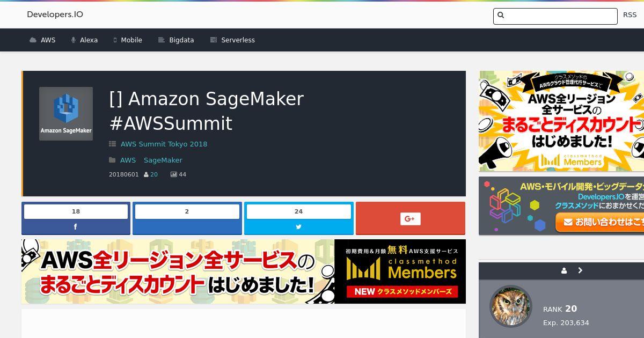Open the Alexa navigation menu item

click(84, 40)
